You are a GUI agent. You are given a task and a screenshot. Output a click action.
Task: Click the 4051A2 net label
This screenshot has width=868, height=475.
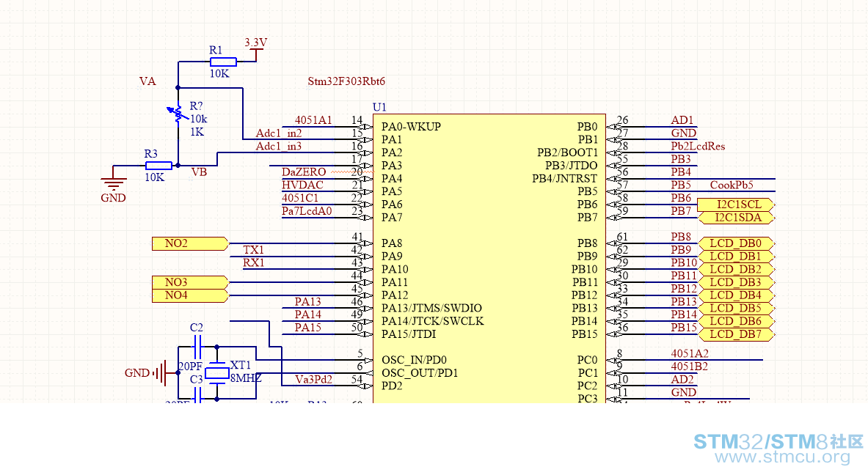690,353
